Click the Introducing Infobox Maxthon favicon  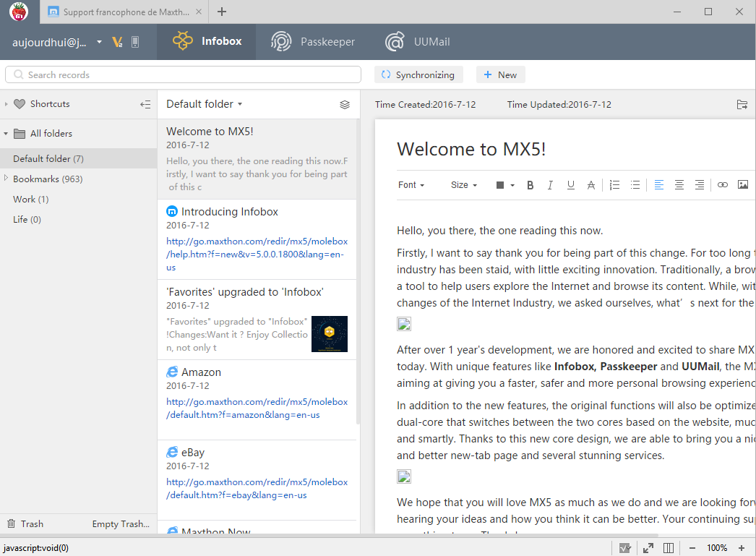(x=171, y=211)
